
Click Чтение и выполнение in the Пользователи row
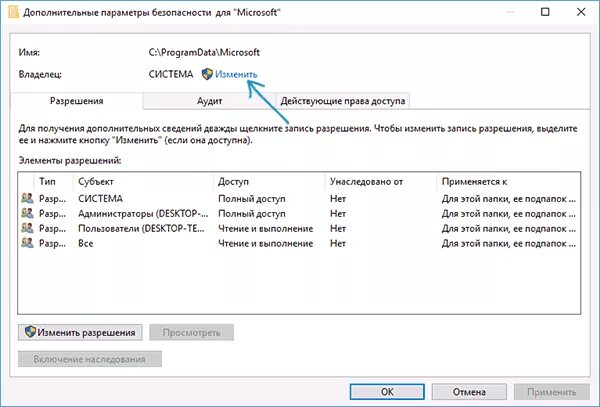(x=266, y=228)
